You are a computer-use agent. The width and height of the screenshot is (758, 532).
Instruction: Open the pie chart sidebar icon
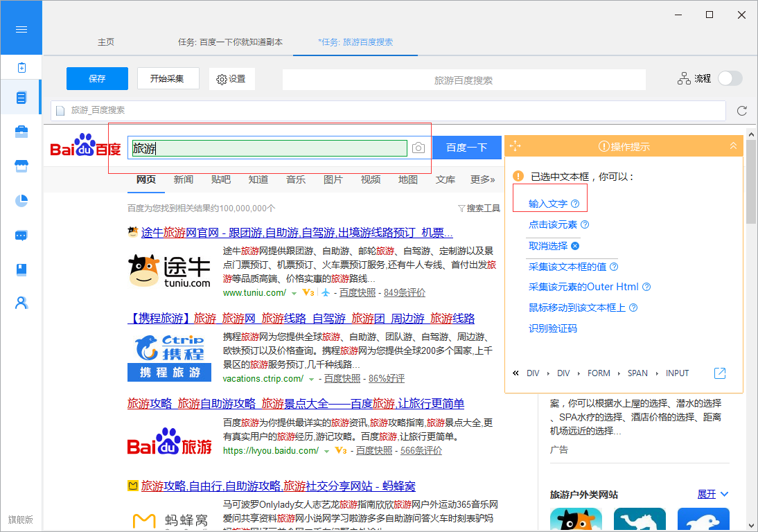click(x=21, y=200)
